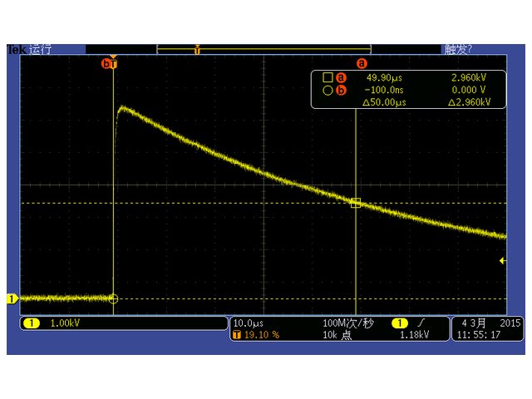Viewport: 532px width, 399px height.
Task: Click the 0.000 V cursor b voltage value
Action: [x=469, y=90]
